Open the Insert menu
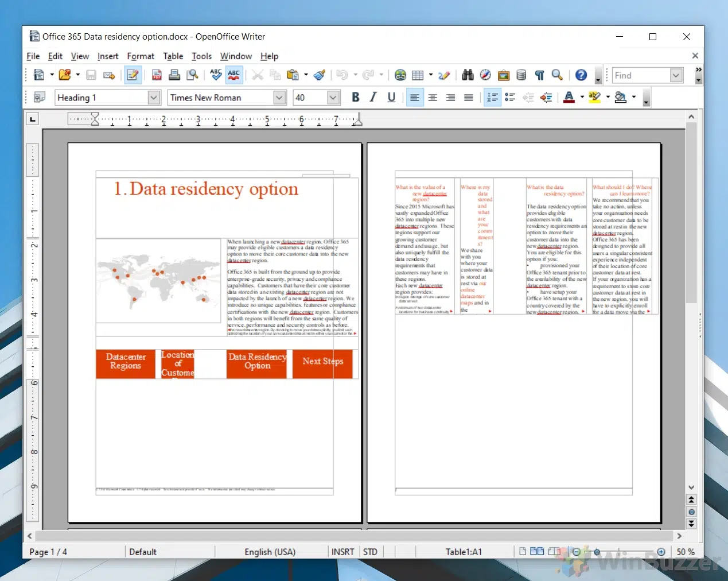728x581 pixels. [108, 56]
